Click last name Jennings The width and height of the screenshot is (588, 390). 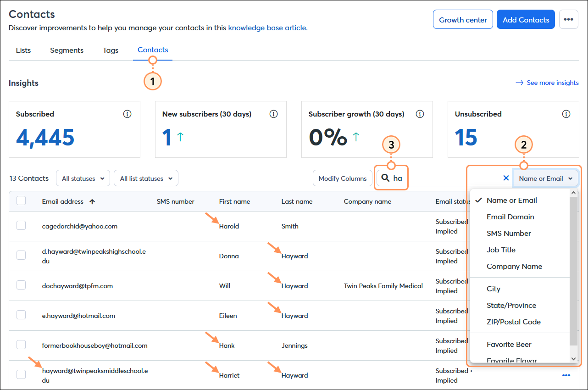294,345
